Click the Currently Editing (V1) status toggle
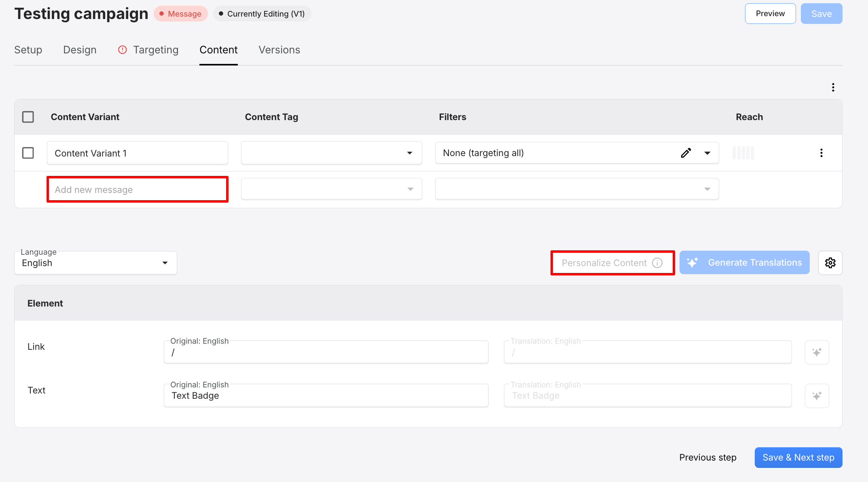The height and width of the screenshot is (482, 868). [262, 13]
